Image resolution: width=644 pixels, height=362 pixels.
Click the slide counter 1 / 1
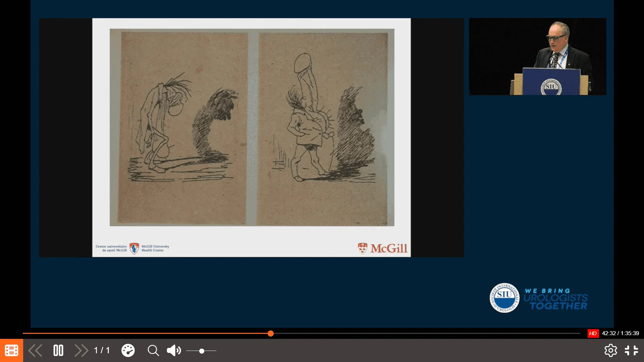click(102, 351)
